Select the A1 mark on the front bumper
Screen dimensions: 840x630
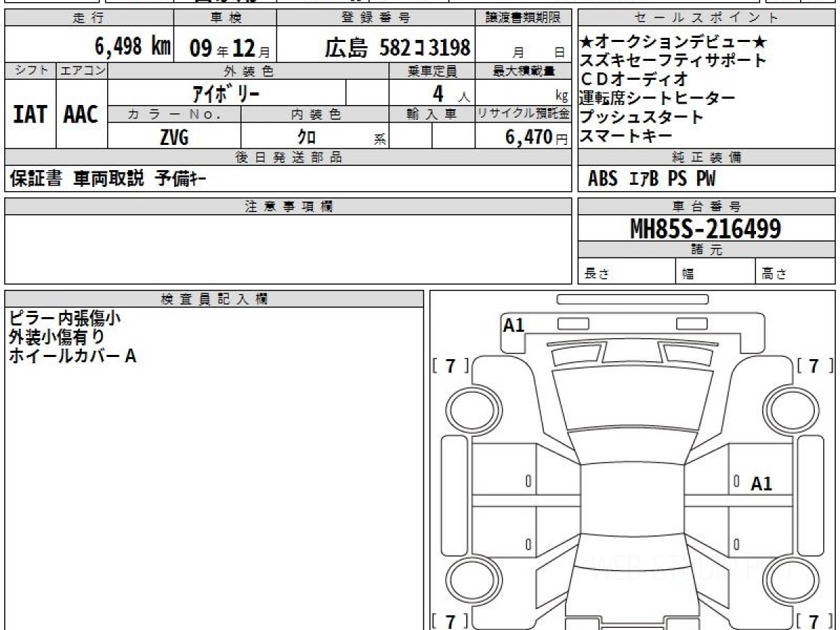[514, 325]
